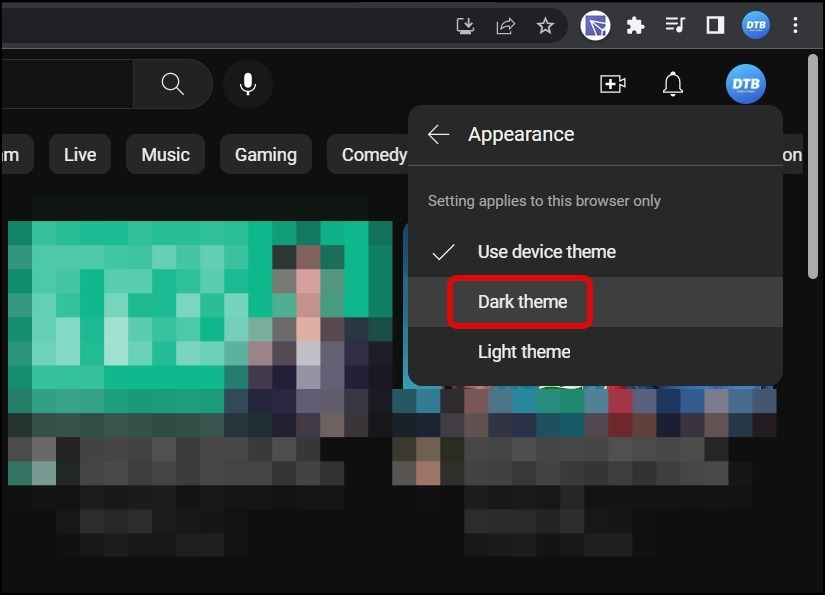Open the YouTube DTB account avatar menu
The width and height of the screenshot is (825, 595).
coord(745,84)
